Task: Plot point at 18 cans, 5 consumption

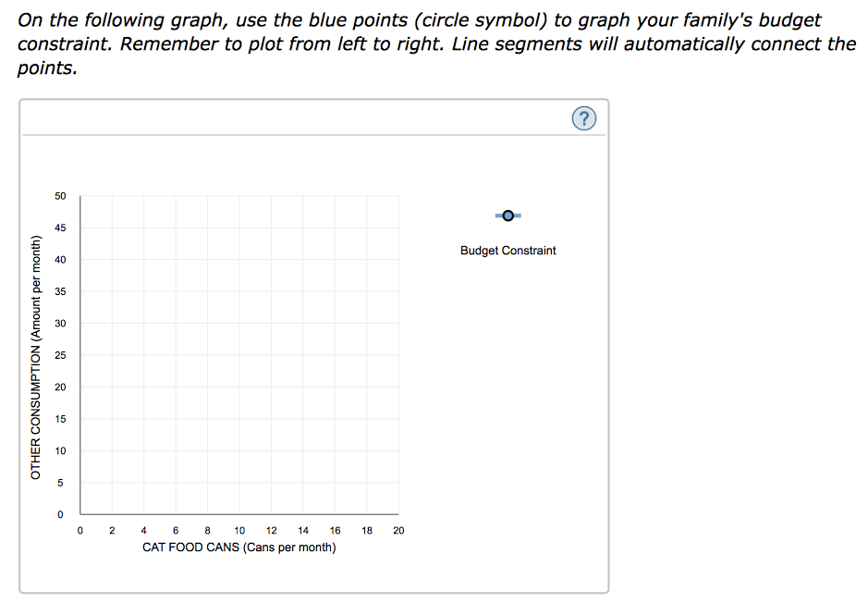Action: click(367, 483)
